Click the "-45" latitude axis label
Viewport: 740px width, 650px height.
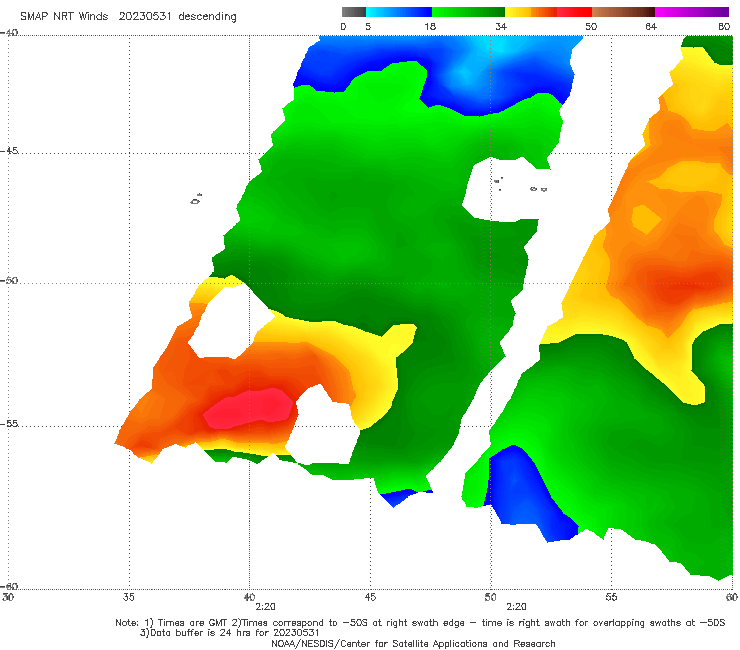(x=9, y=151)
